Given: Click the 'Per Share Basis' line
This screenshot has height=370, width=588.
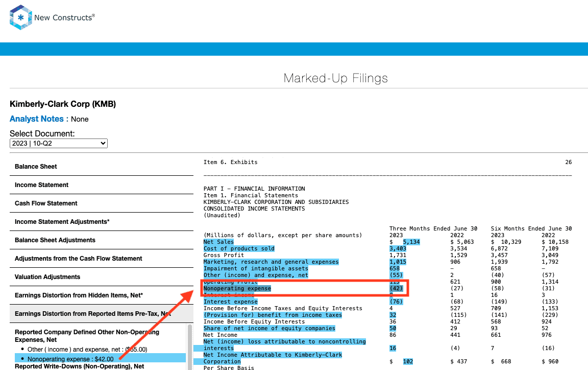Looking at the screenshot, I should tap(229, 368).
